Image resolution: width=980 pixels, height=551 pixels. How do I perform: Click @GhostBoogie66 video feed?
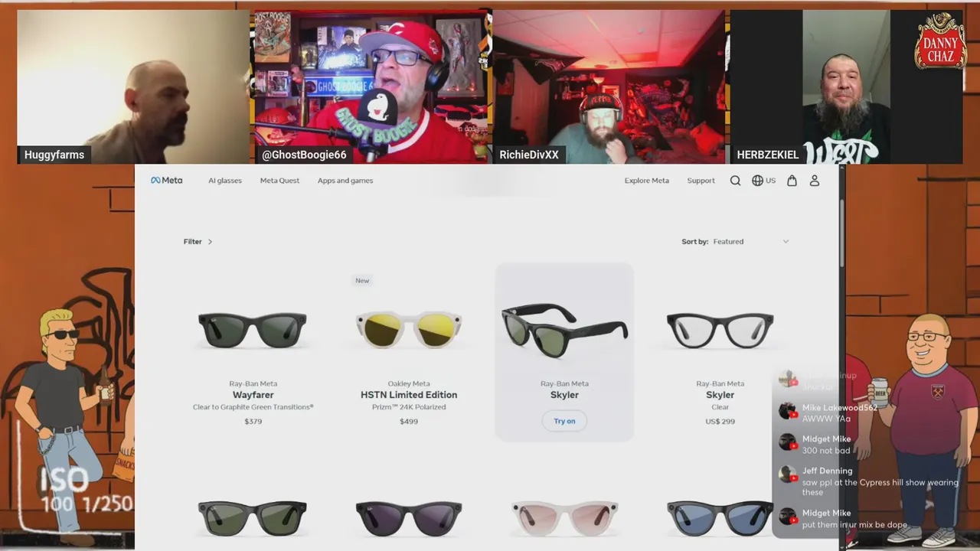tap(373, 86)
